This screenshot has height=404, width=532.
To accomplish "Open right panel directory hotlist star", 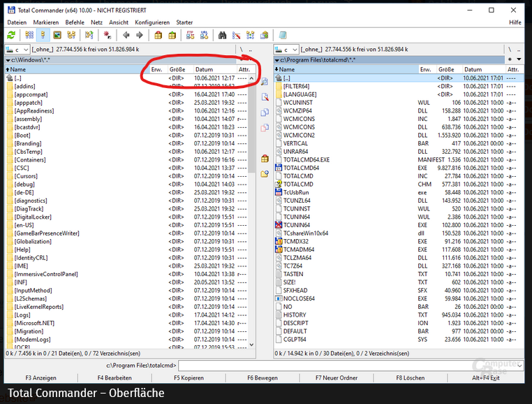I will [x=510, y=59].
